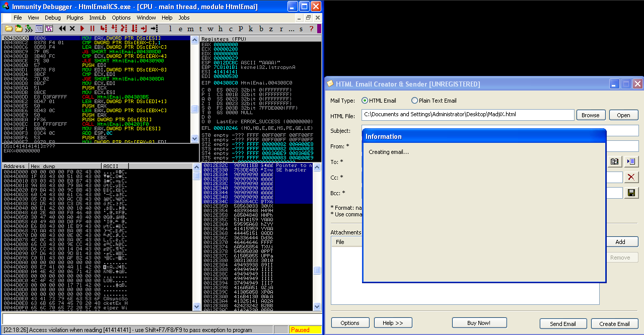The image size is (644, 335).
Task: Show call stack with the 'k' icon
Action: [250, 29]
